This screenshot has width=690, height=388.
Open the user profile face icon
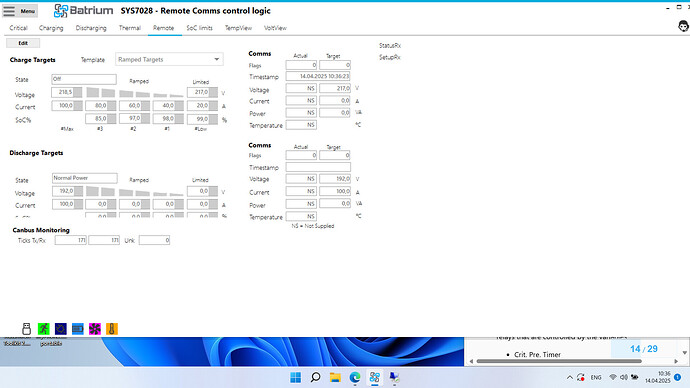coord(683,26)
